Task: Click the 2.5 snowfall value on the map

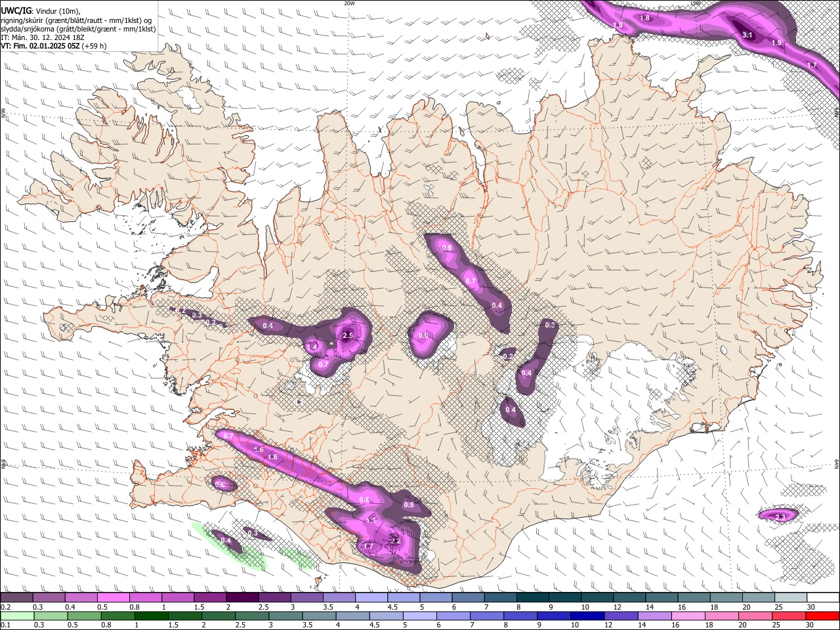Action: tap(348, 336)
